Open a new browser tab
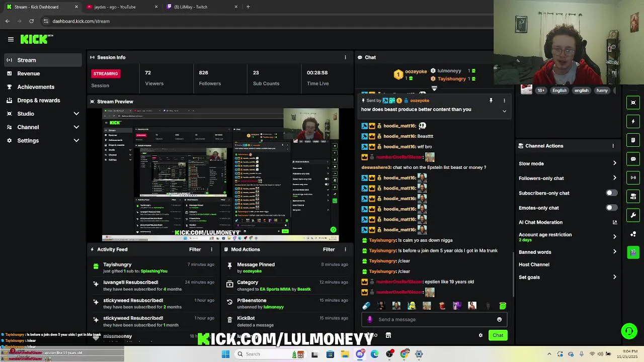The image size is (644, 362). (248, 7)
